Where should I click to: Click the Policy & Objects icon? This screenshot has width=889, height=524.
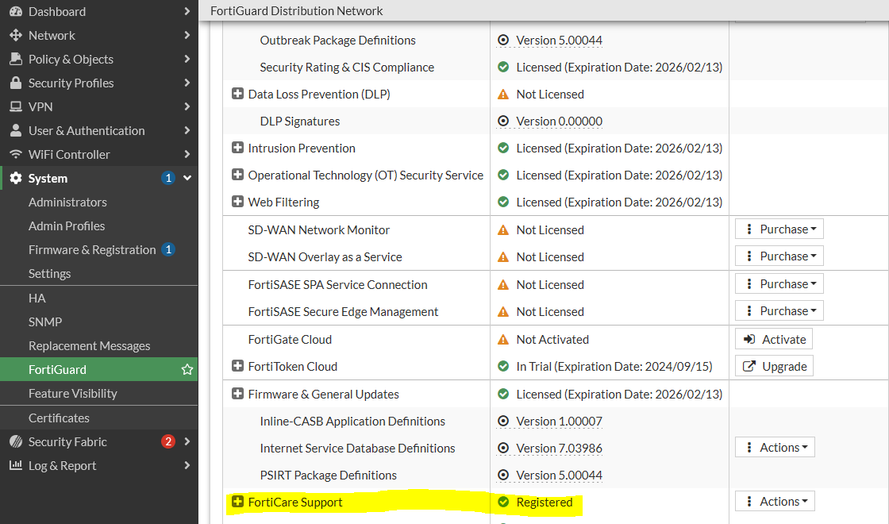coord(16,59)
